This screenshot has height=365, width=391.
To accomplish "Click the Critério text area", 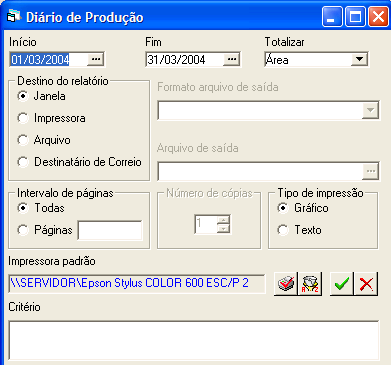I will [194, 341].
